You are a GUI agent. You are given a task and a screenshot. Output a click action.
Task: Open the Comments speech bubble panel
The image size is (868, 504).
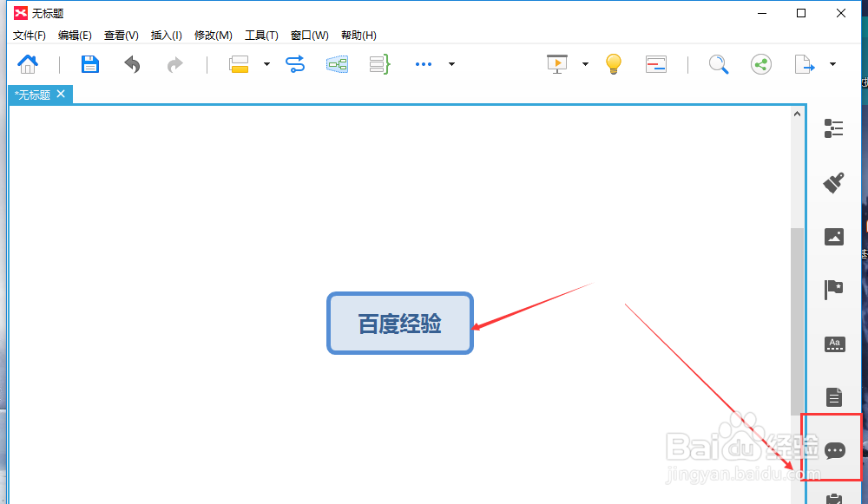click(835, 450)
